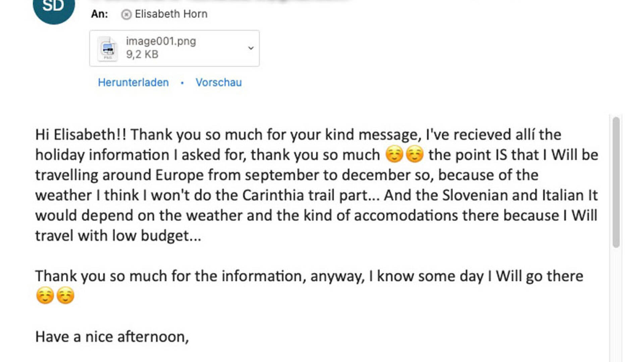
Task: Expand the image001.png attachment chevron menu
Action: click(251, 48)
